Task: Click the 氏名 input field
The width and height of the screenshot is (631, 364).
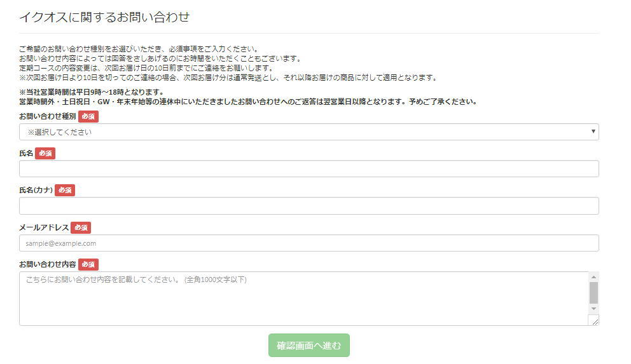Action: point(309,169)
